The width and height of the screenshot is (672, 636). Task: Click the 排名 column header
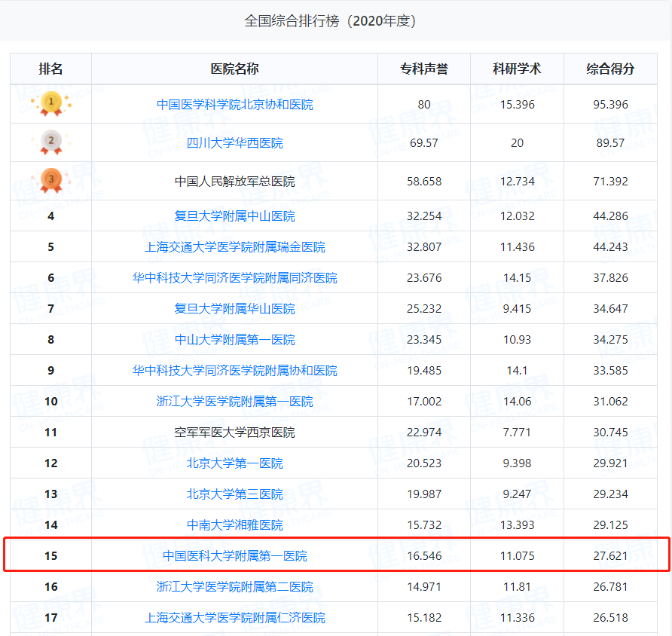point(50,69)
